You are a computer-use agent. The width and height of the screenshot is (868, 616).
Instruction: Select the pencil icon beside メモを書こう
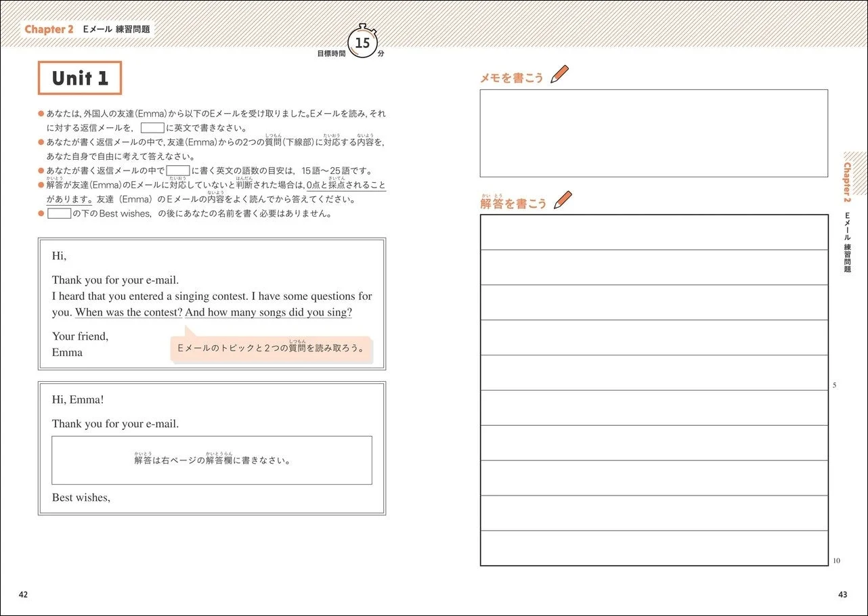click(x=559, y=73)
